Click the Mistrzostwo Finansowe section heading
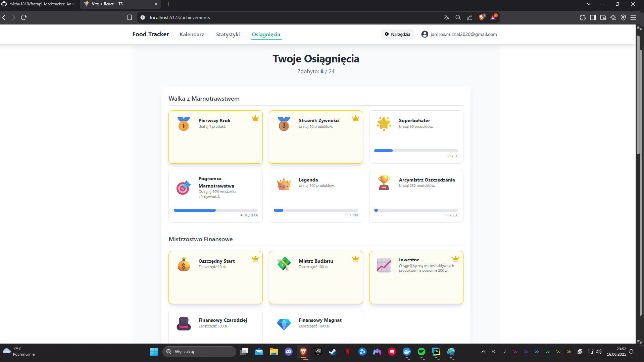The image size is (644, 362). pos(201,239)
